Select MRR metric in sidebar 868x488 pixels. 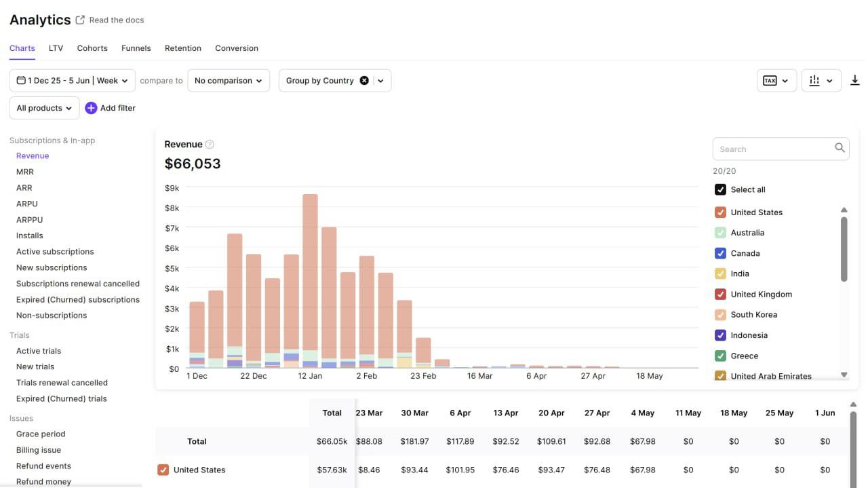click(25, 172)
